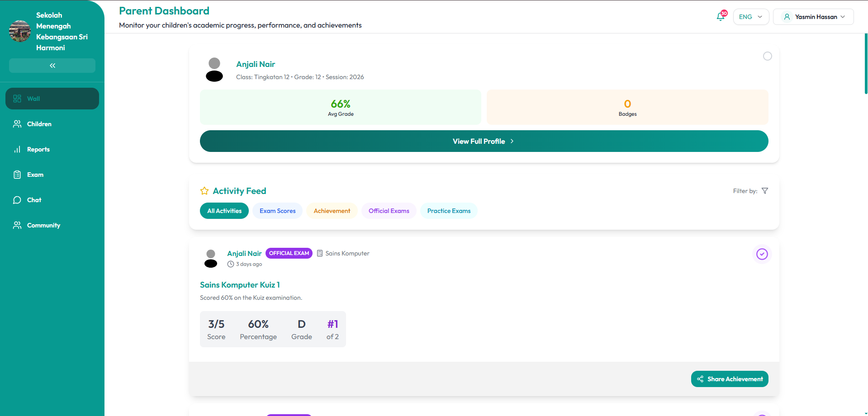
Task: Collapse the sidebar with double chevron
Action: tap(52, 66)
